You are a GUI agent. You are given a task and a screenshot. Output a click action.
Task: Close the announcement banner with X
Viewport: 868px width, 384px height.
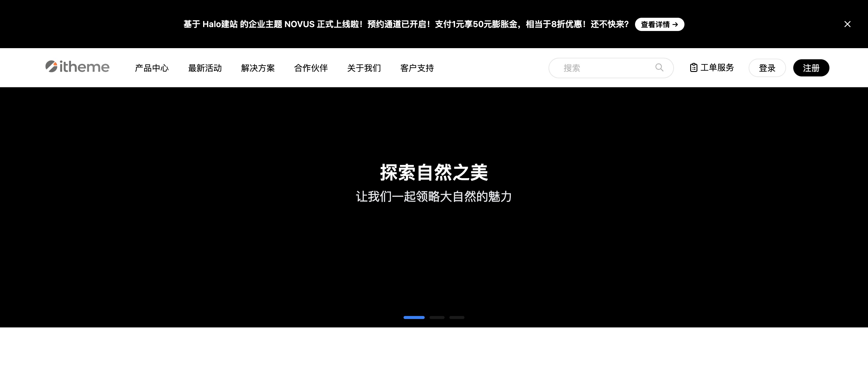click(847, 24)
